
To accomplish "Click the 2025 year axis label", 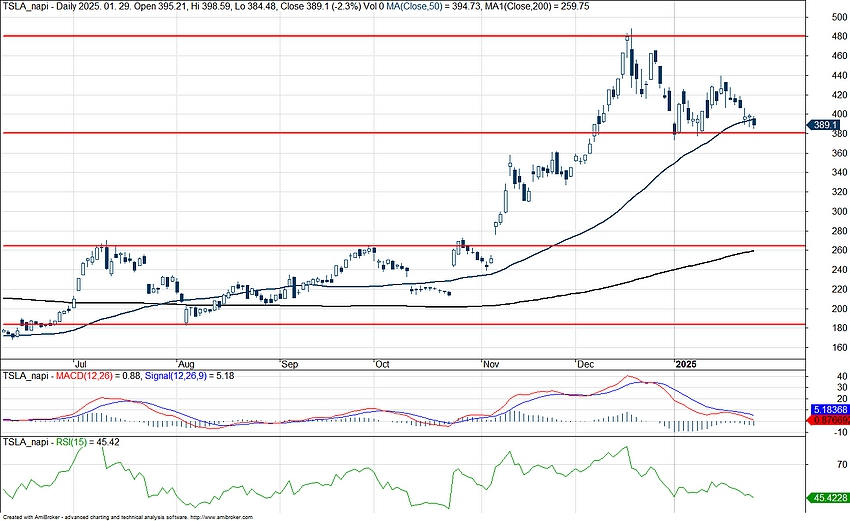I will [686, 364].
